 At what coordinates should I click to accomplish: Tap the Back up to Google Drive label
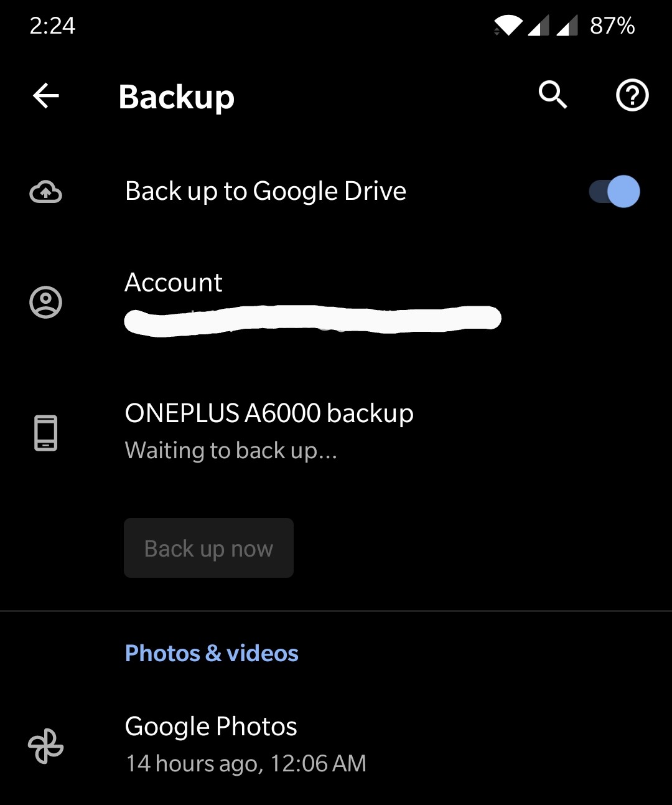pyautogui.click(x=266, y=191)
